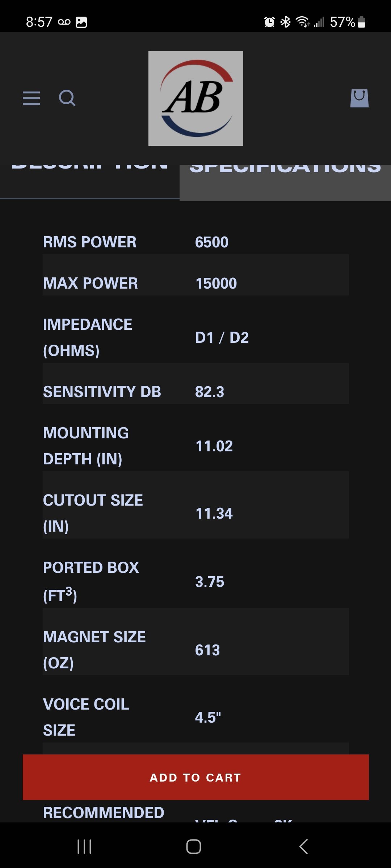391x868 pixels.
Task: Tap the Bluetooth status icon
Action: (286, 22)
